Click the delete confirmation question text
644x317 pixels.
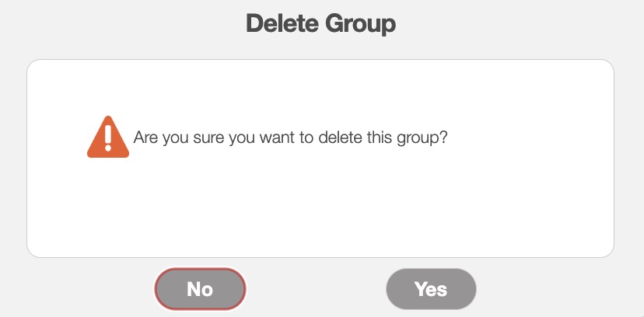(291, 138)
